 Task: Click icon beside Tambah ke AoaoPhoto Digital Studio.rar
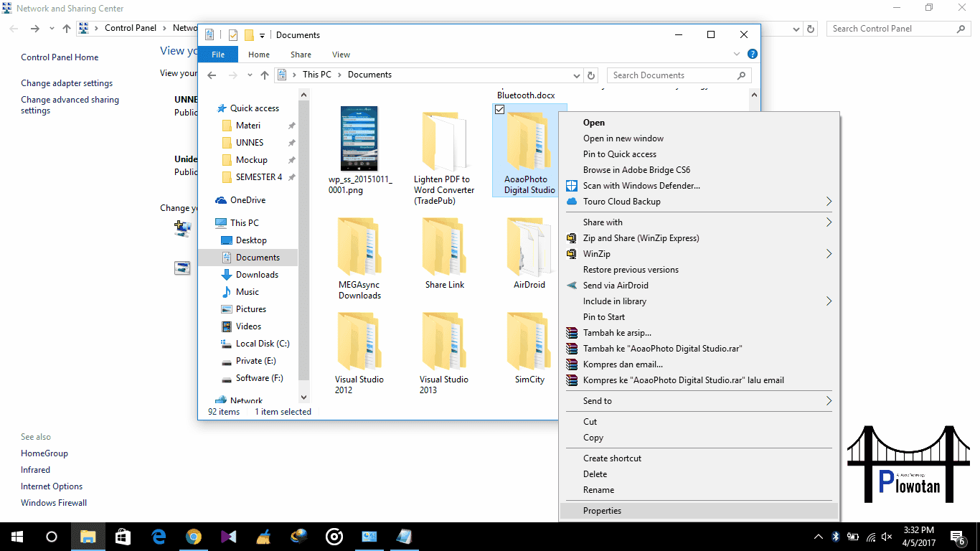[x=572, y=349]
